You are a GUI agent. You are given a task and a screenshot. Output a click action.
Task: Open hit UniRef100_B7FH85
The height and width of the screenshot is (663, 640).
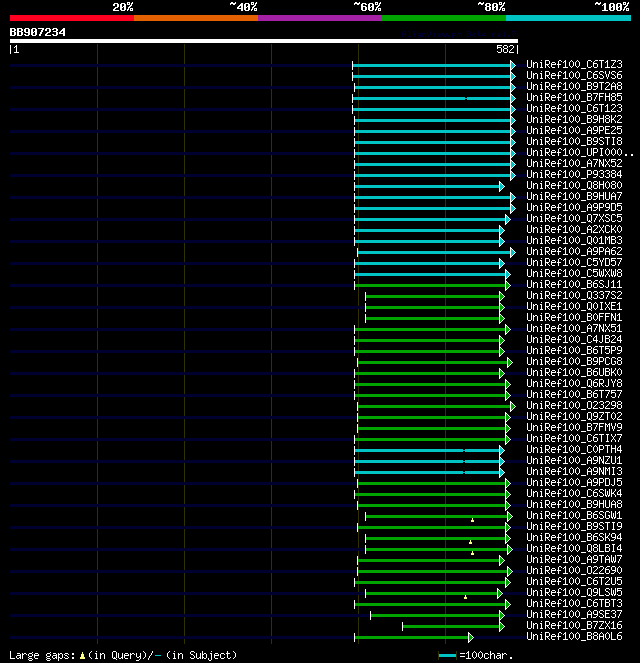(574, 97)
